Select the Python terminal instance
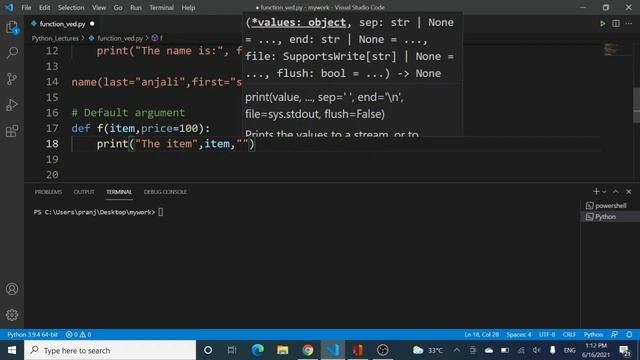This screenshot has width=640, height=360. (610, 217)
